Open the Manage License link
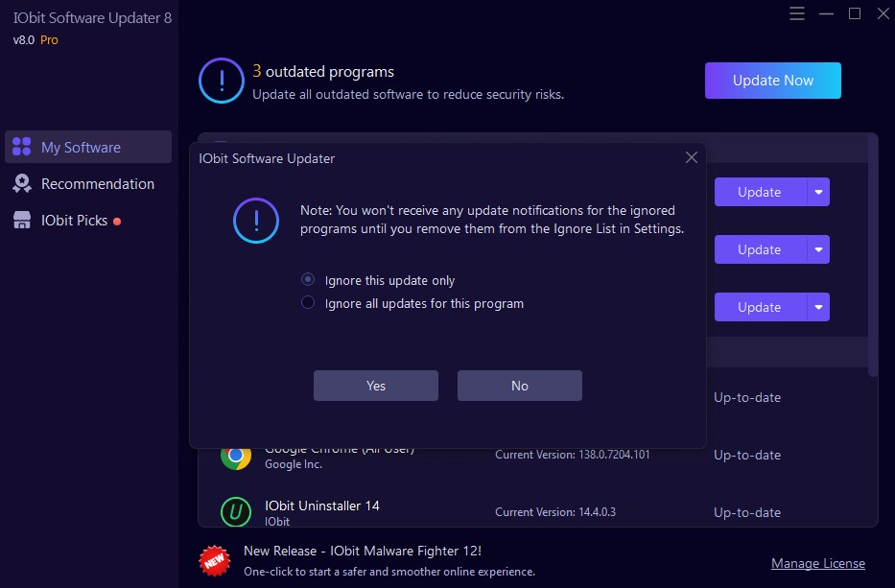 click(817, 563)
